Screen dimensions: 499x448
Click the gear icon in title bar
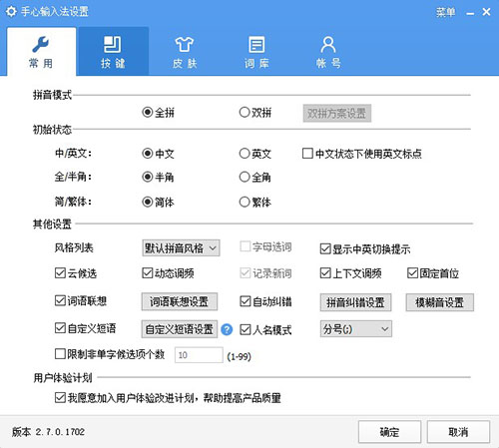click(11, 12)
